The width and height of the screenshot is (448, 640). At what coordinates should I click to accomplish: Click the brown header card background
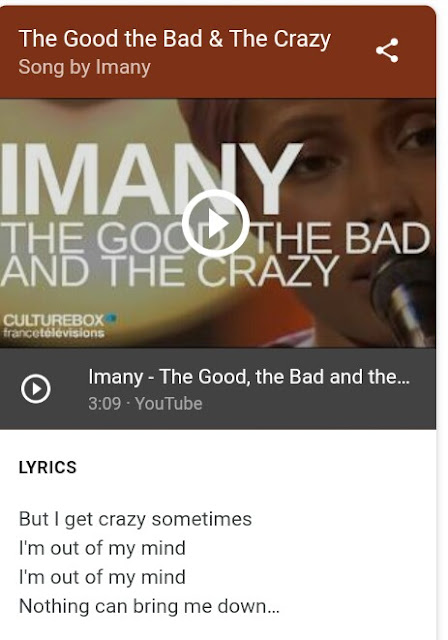pos(218,52)
